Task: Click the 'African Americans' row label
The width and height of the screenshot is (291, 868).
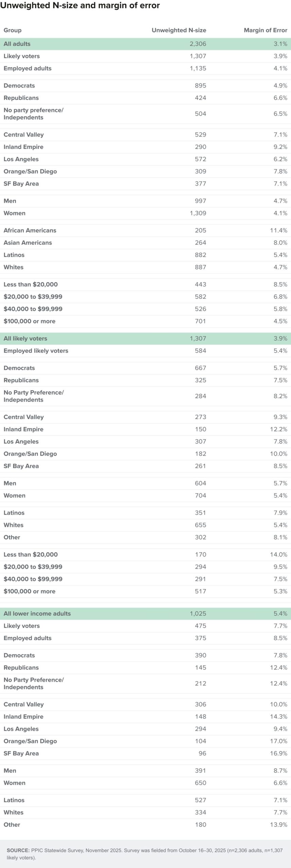Action: (x=30, y=230)
